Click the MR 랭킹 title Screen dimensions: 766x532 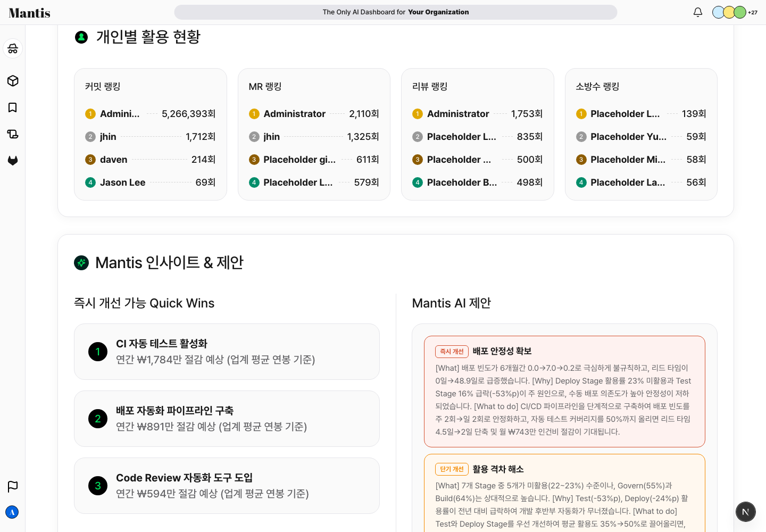point(265,87)
